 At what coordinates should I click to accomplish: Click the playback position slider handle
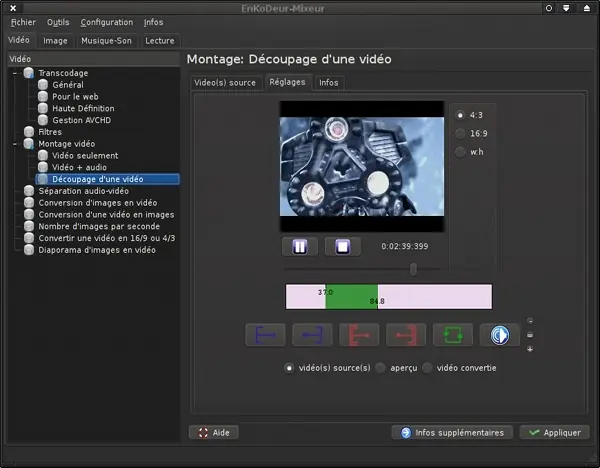coord(413,268)
